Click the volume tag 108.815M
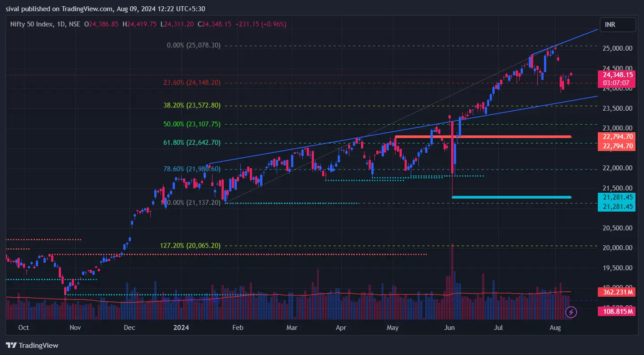The image size is (644, 355). 617,311
